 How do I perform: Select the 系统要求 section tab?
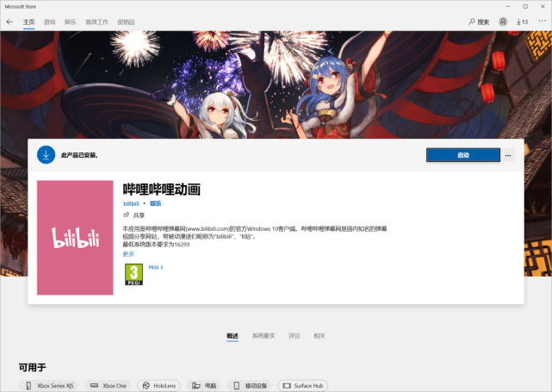click(264, 336)
